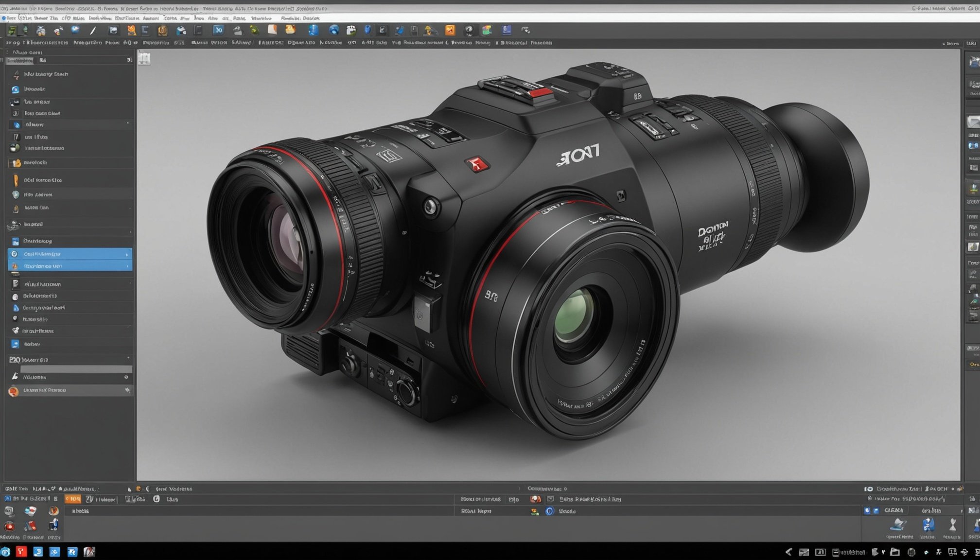Image resolution: width=980 pixels, height=560 pixels.
Task: Toggle the checkbox next to 'Bdbs' bottom row
Action: pyautogui.click(x=550, y=499)
